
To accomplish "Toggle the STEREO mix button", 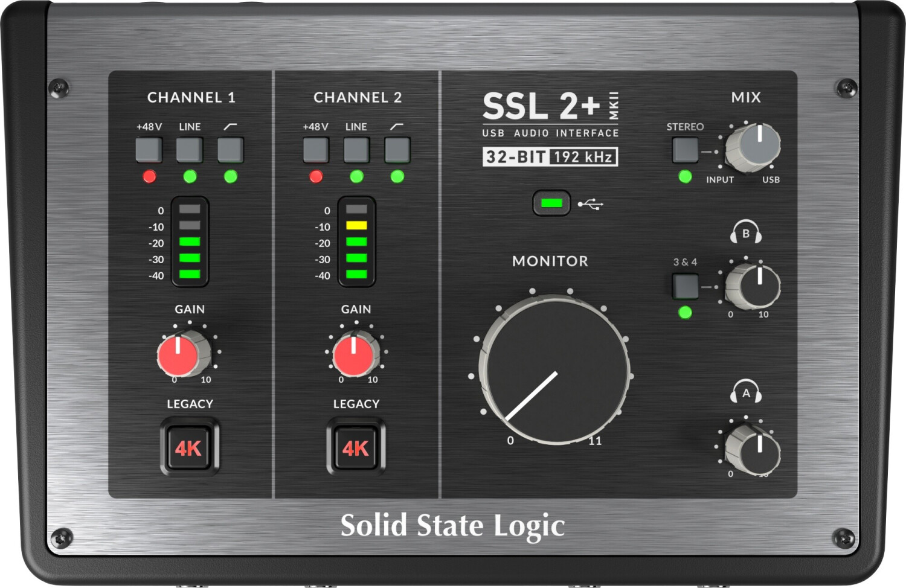I will [685, 150].
